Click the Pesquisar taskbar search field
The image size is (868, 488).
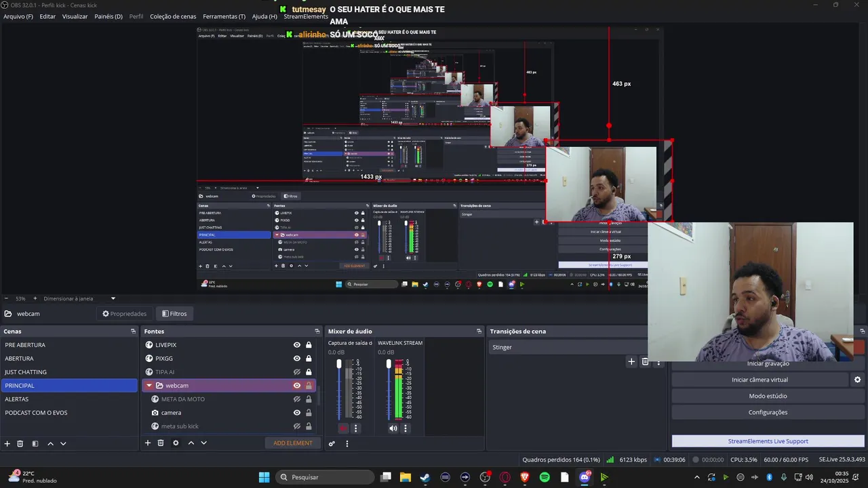pos(324,477)
